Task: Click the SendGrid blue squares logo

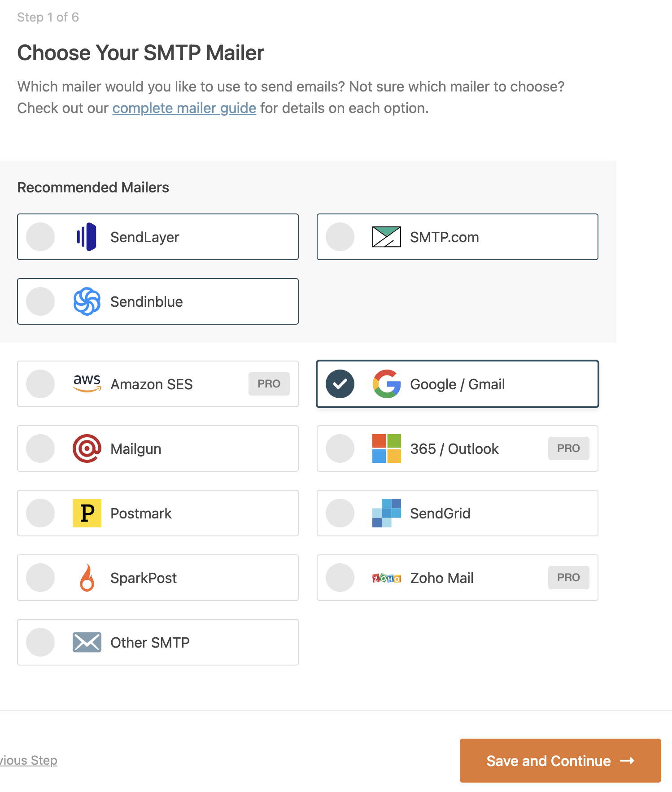Action: tap(387, 513)
